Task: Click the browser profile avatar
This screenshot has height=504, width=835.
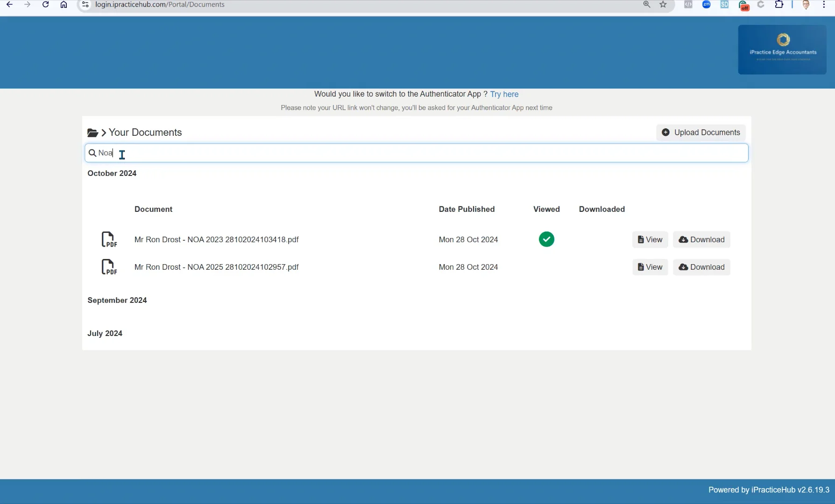Action: pyautogui.click(x=807, y=5)
